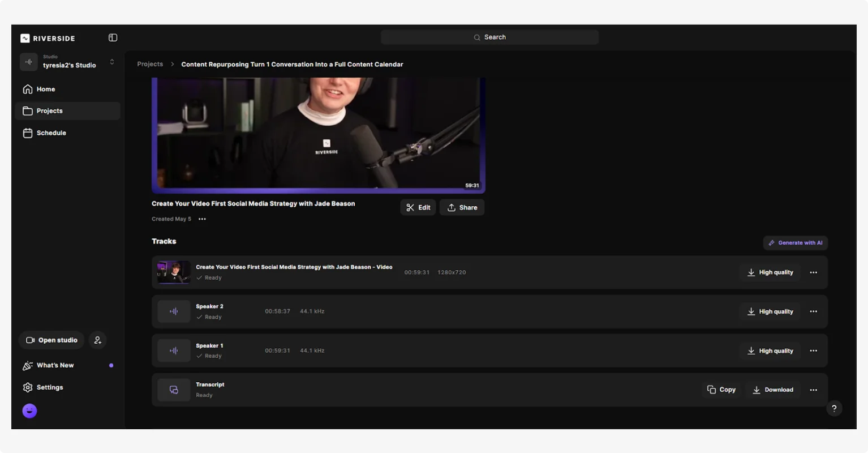Click the Edit button
This screenshot has width=868, height=453.
coord(418,208)
